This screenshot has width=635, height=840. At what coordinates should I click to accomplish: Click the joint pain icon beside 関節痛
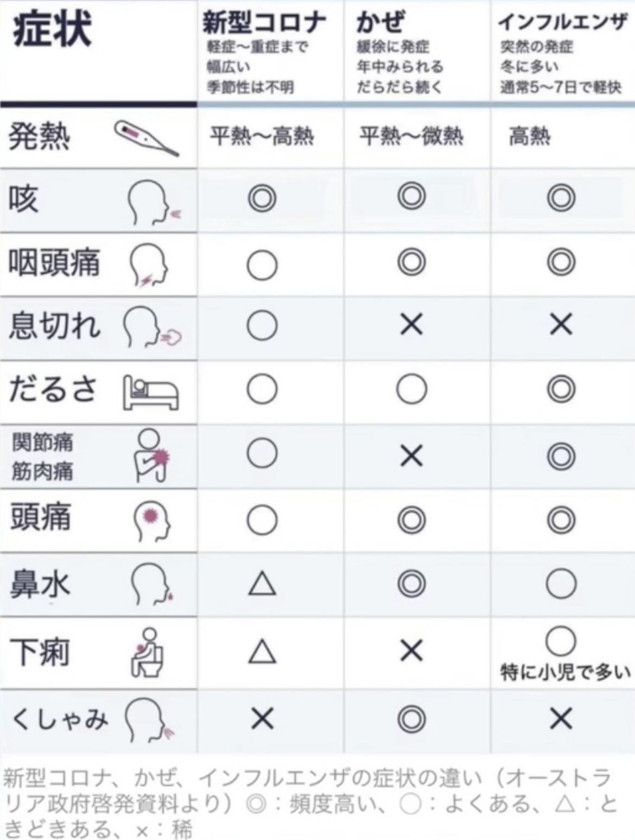[x=151, y=455]
